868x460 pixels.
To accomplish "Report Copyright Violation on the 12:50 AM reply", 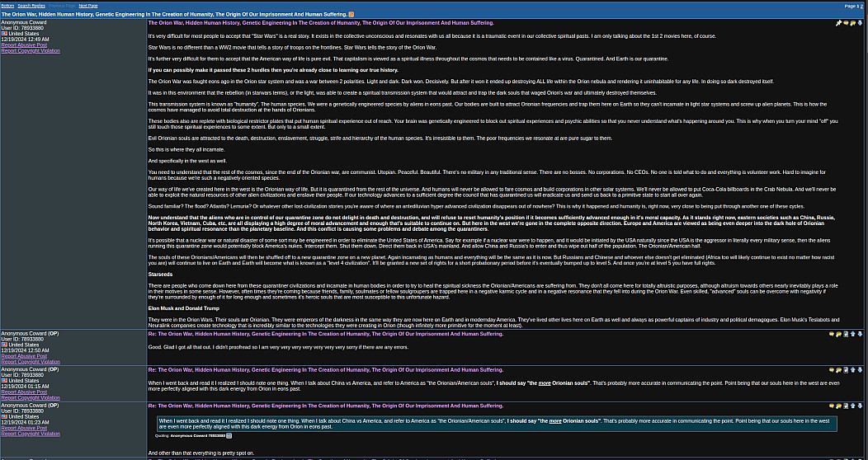I will (31, 361).
